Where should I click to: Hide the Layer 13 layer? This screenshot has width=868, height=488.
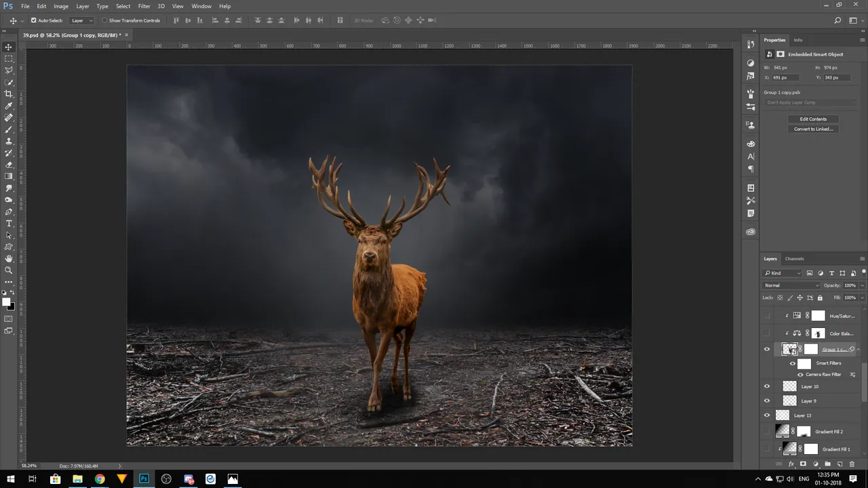coord(767,415)
